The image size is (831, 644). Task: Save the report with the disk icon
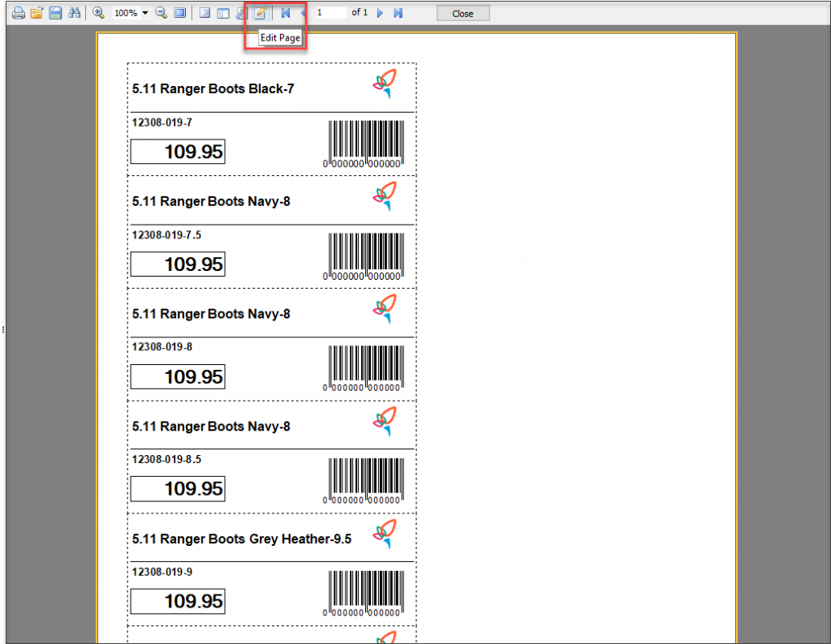tap(55, 13)
